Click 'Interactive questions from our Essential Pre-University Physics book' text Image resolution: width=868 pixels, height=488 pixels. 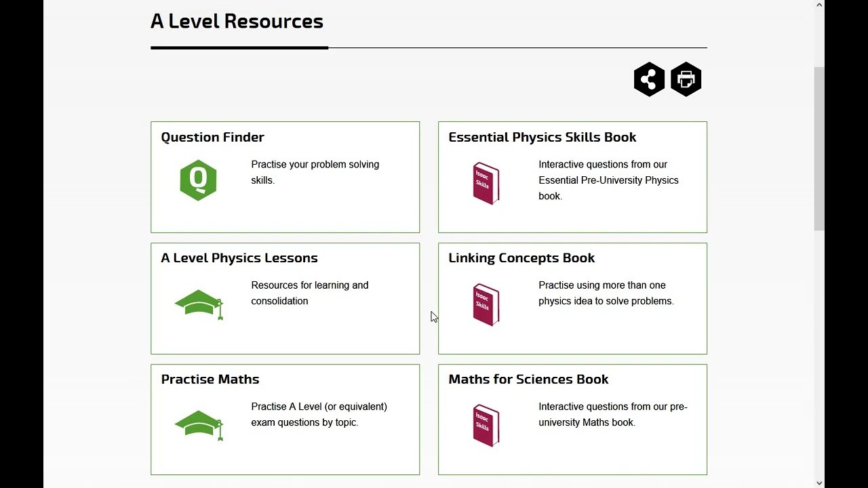click(608, 180)
